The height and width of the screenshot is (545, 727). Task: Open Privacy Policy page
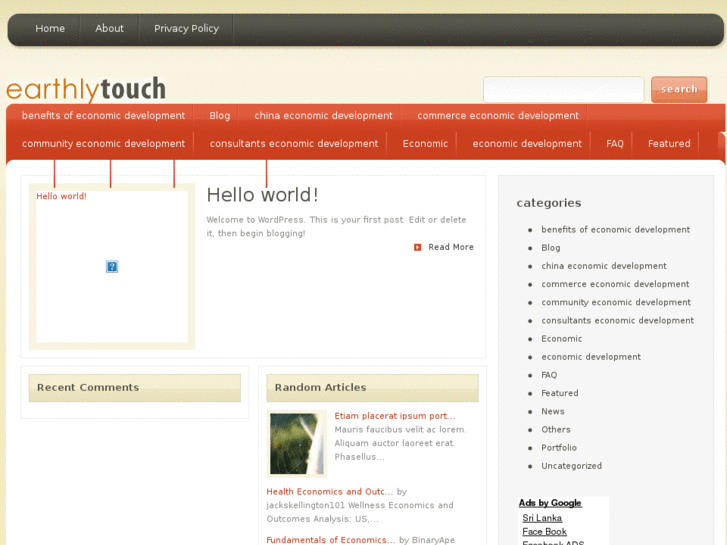click(x=186, y=28)
